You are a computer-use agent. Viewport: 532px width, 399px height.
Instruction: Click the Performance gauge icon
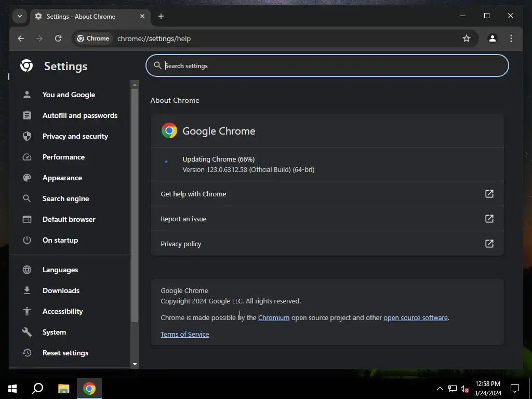[x=27, y=157]
